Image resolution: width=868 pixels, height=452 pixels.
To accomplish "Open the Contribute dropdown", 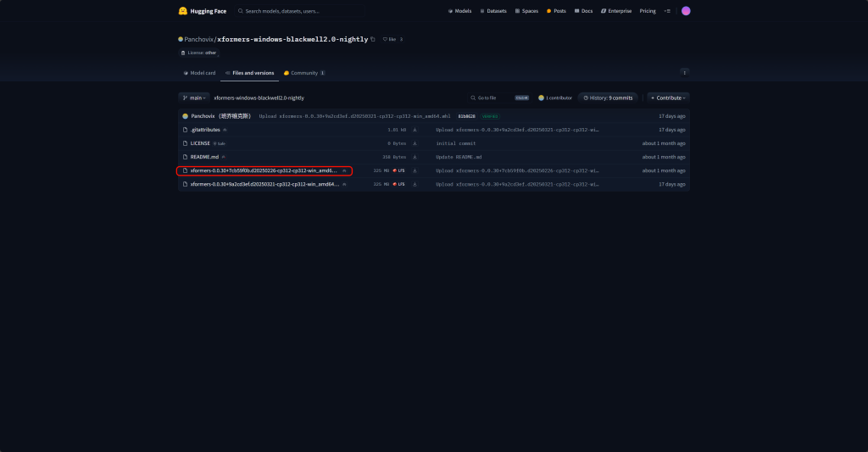I will click(x=668, y=98).
